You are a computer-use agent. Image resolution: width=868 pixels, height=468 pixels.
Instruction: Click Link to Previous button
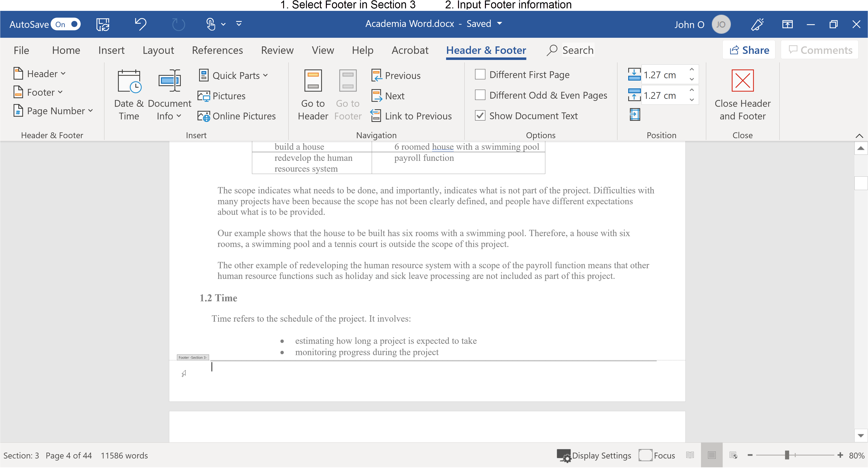pos(411,116)
